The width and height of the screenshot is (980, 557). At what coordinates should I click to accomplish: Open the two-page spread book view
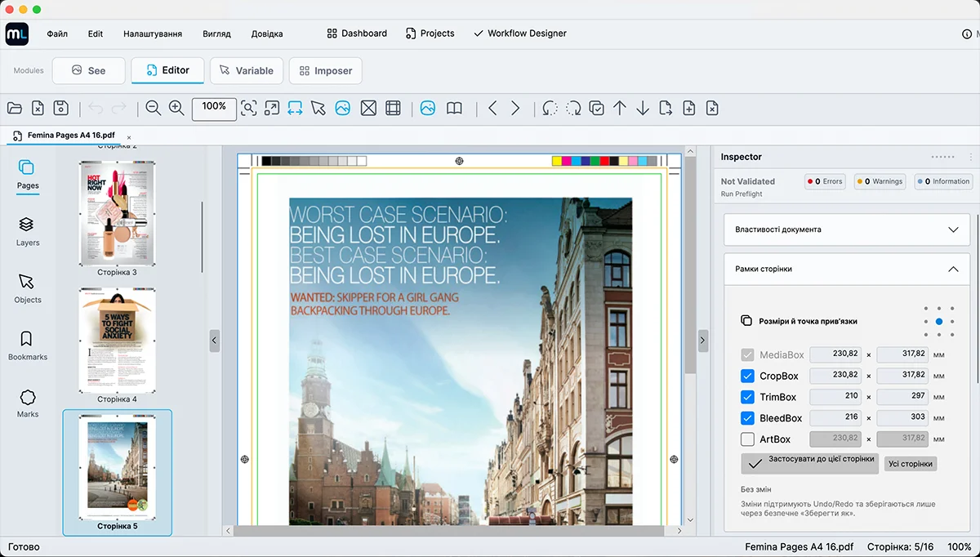454,108
